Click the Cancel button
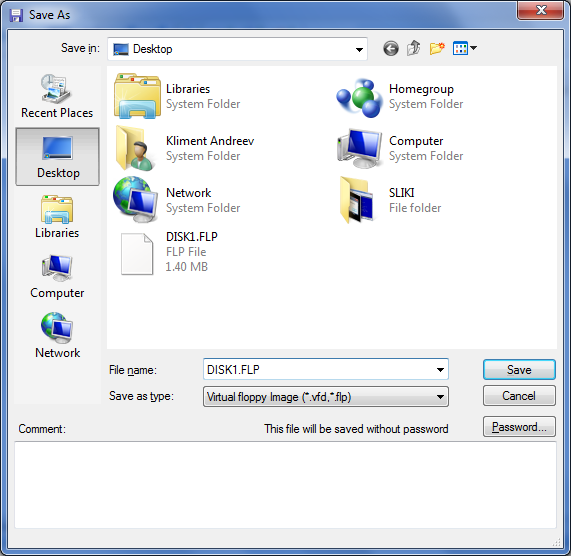The image size is (571, 556). click(x=519, y=396)
